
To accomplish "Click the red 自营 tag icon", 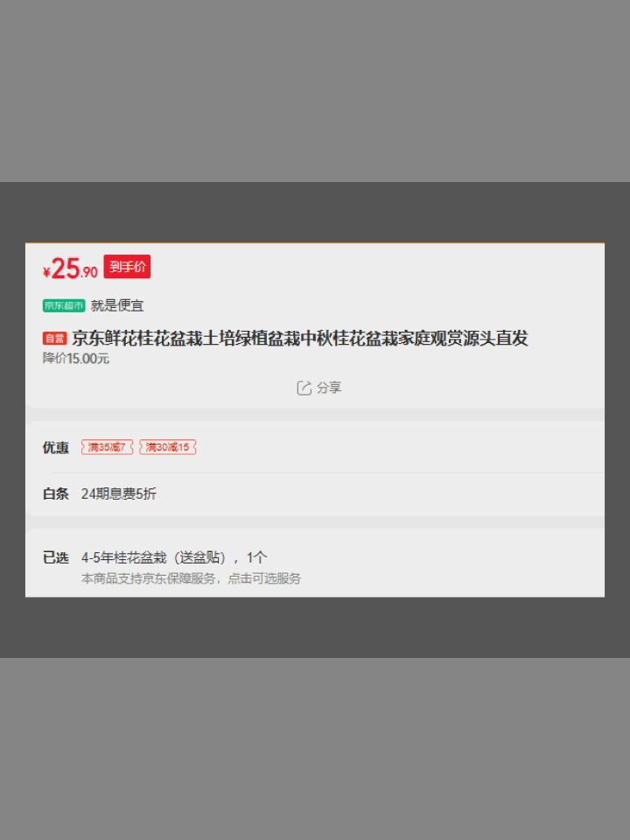I will (54, 338).
